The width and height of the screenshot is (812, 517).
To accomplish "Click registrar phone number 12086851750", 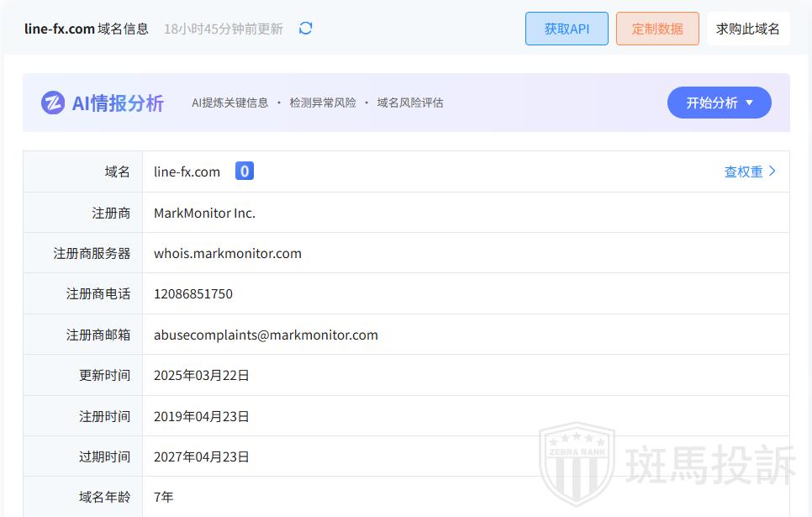I will pos(192,293).
